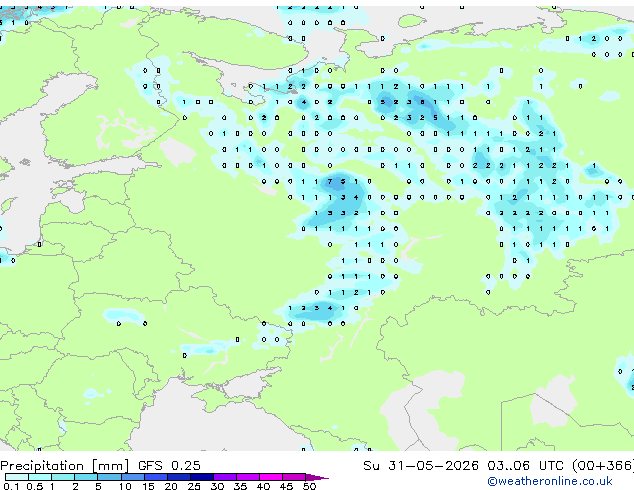
Task: Pick the 2 mm legend color swatch
Action: pyautogui.click(x=86, y=477)
